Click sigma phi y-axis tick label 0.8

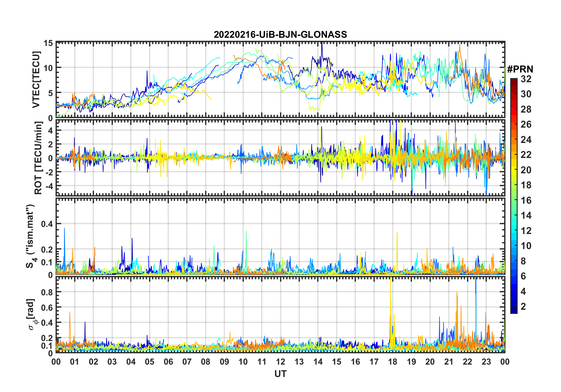47,292
